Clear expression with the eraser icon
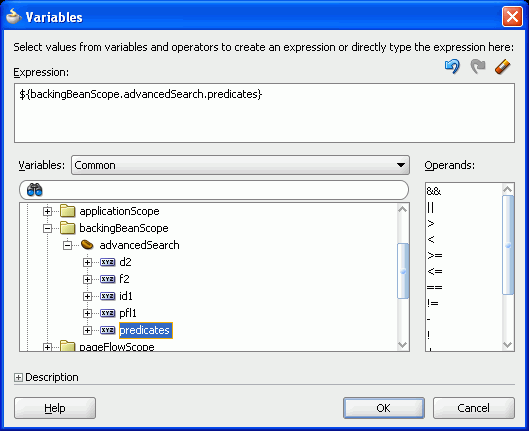The image size is (529, 431). tap(502, 66)
